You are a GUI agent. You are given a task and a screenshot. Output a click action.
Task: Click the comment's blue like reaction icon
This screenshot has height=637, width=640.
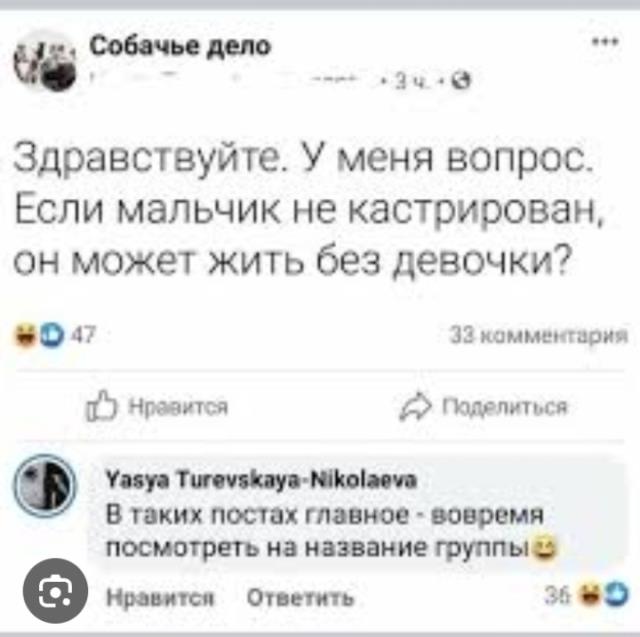point(615,596)
